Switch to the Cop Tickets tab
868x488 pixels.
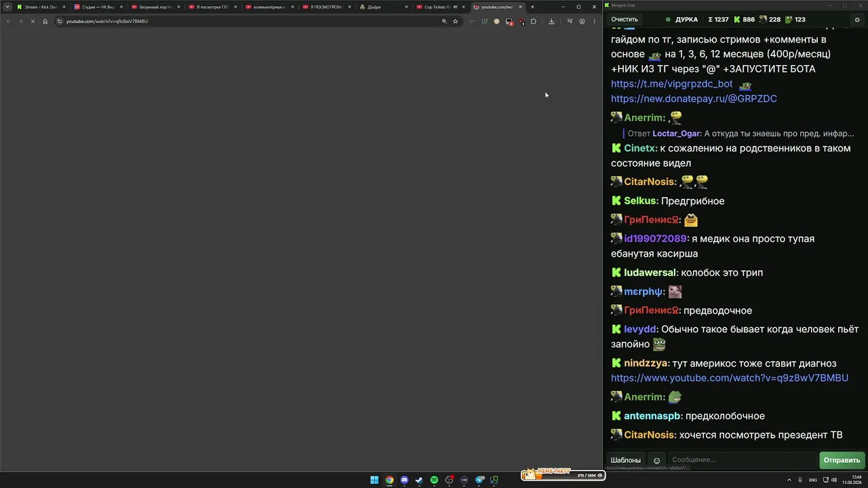click(x=440, y=7)
